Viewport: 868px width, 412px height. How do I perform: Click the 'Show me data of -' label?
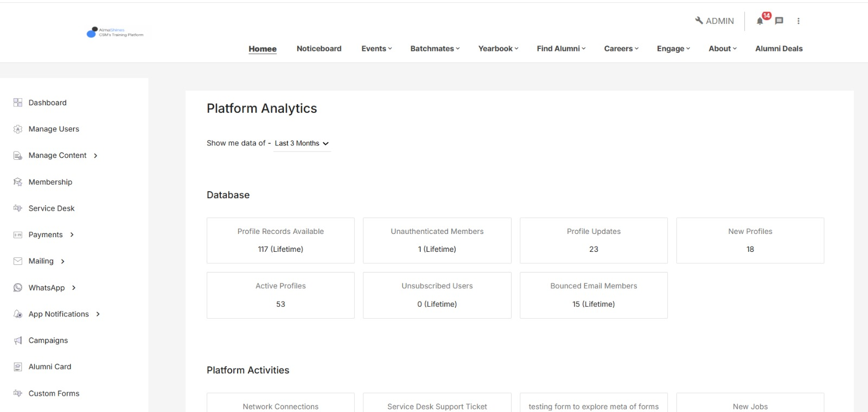[239, 143]
